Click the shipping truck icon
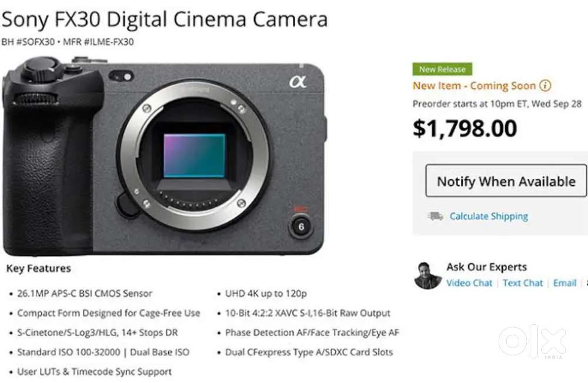Viewport: 588px width, 383px height. point(435,216)
